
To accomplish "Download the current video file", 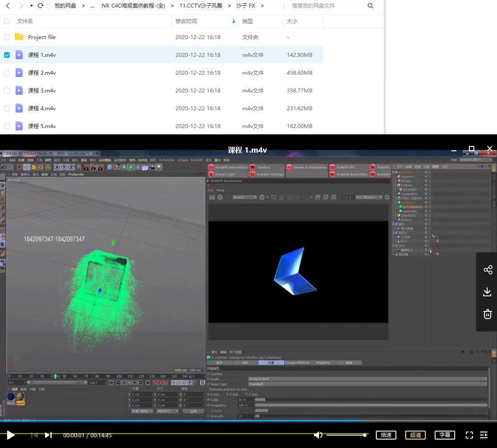I will 487,292.
